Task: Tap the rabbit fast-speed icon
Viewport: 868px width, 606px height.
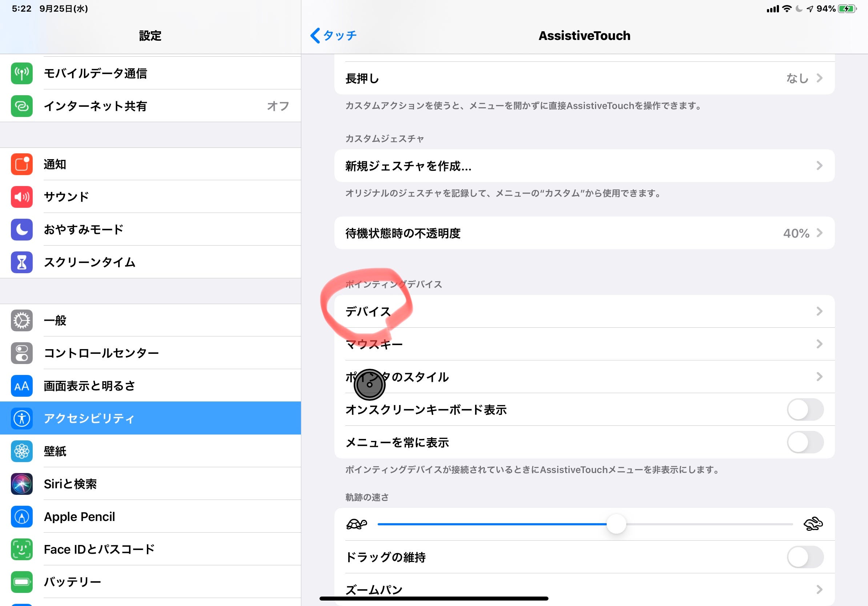Action: (x=813, y=524)
